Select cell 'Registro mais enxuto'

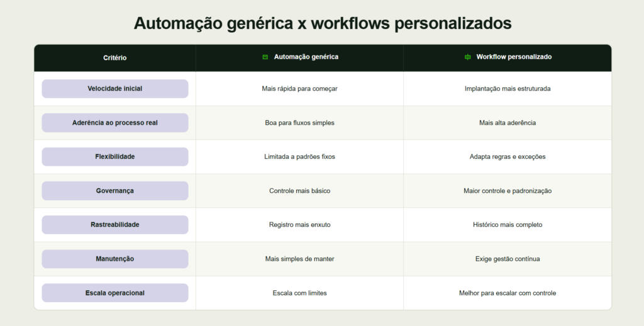(300, 225)
